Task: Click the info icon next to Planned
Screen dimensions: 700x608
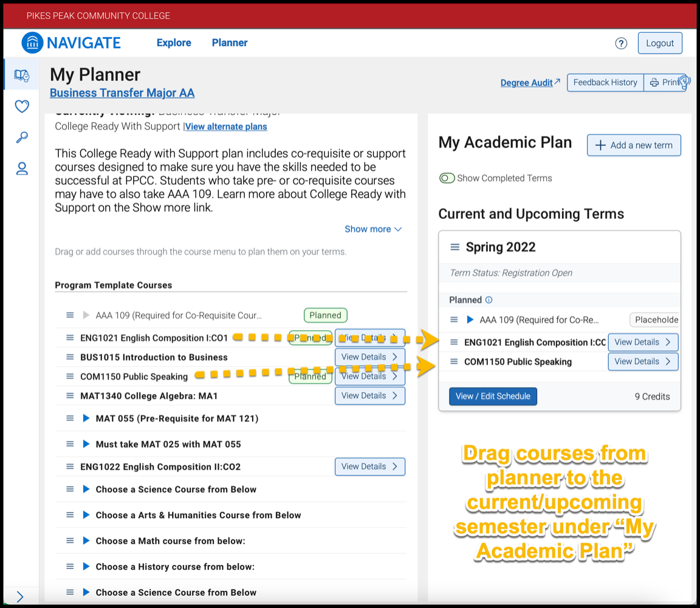Action: (489, 300)
